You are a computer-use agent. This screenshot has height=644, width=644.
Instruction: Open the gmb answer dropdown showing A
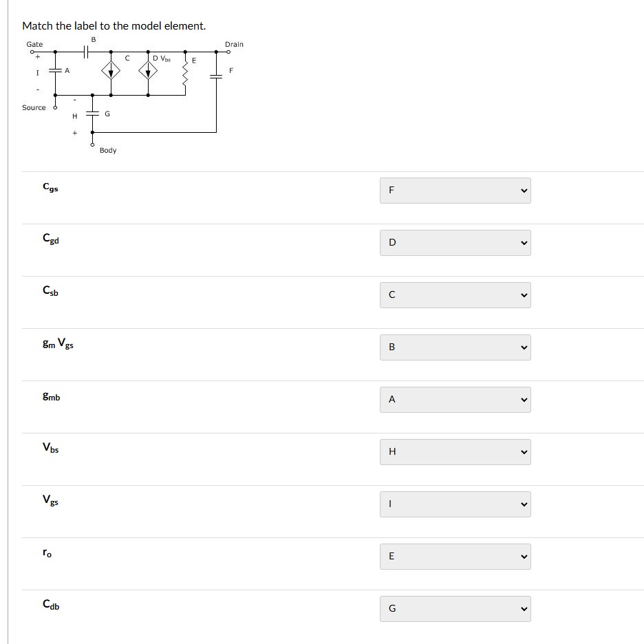tap(455, 399)
